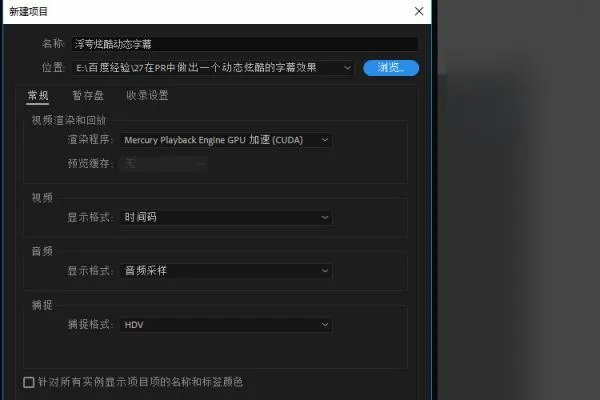Click the 音频 section heading
Viewport: 600px width, 400px height.
tap(42, 251)
